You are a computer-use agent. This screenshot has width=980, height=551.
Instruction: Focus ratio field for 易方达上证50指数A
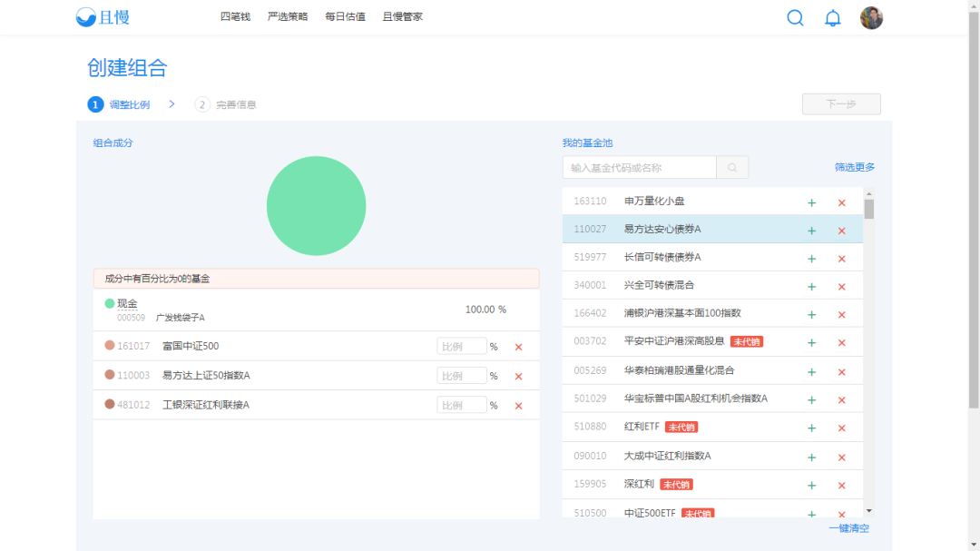461,376
